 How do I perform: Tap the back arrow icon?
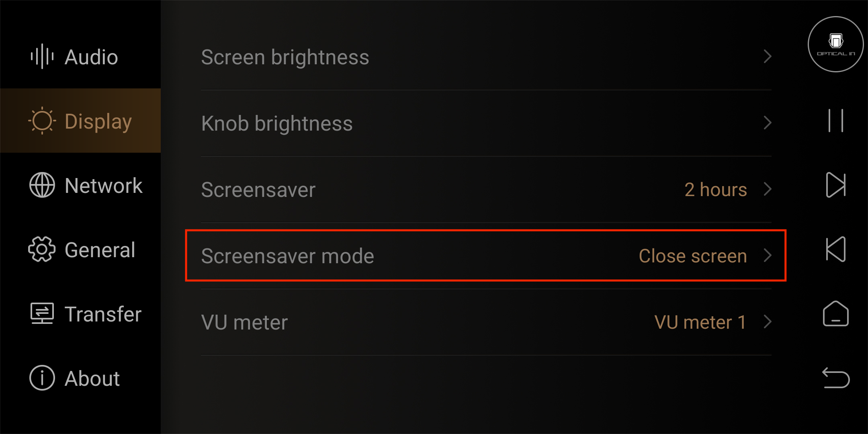[x=836, y=378]
